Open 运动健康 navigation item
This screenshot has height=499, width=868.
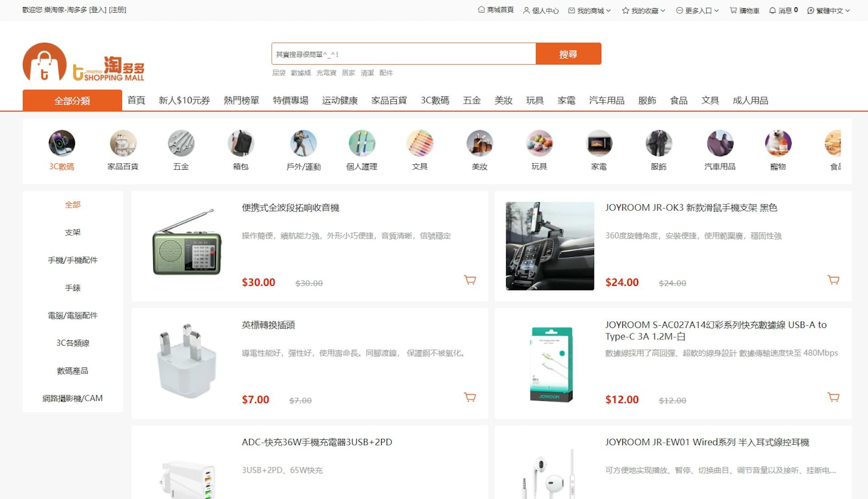[x=340, y=100]
